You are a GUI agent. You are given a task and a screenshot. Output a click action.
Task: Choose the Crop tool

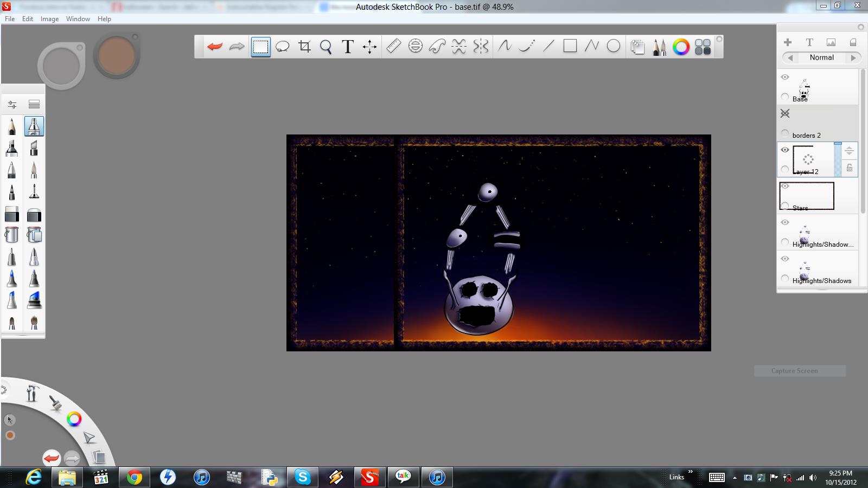click(304, 47)
